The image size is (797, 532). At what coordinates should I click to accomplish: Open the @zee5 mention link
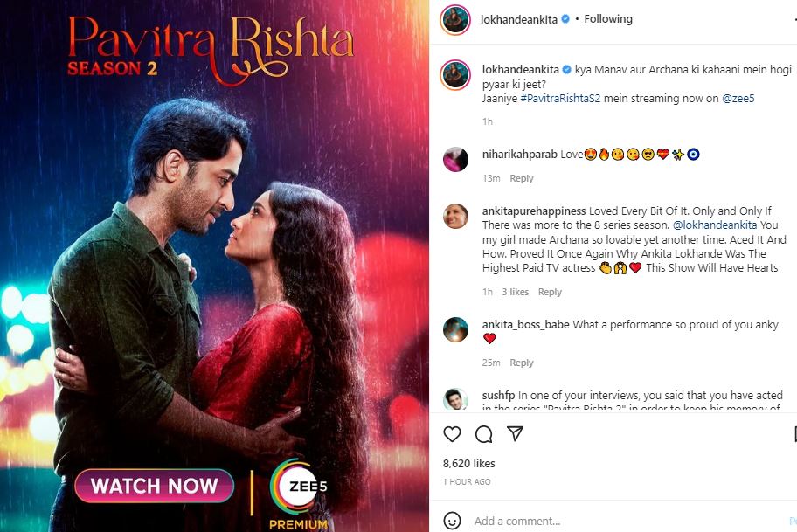pos(738,99)
